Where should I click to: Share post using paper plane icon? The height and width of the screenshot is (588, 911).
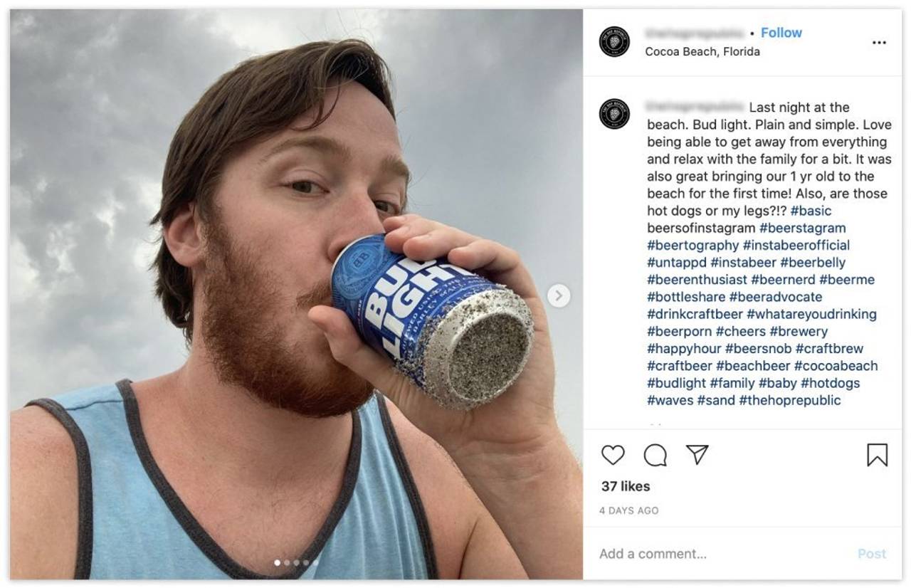click(x=697, y=455)
